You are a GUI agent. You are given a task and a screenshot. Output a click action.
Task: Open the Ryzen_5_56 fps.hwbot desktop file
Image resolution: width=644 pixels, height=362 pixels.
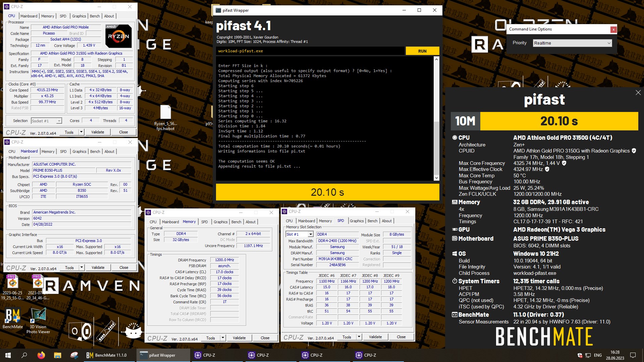[x=165, y=117]
